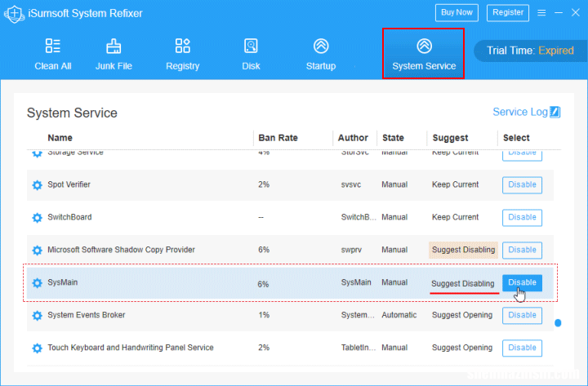
Task: Disable the System Events Broker service
Action: (522, 315)
